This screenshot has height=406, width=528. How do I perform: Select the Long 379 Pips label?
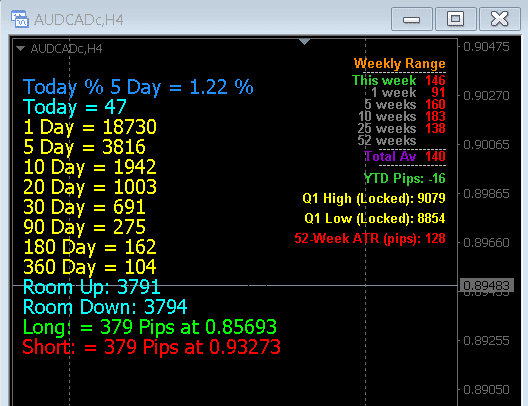[150, 327]
